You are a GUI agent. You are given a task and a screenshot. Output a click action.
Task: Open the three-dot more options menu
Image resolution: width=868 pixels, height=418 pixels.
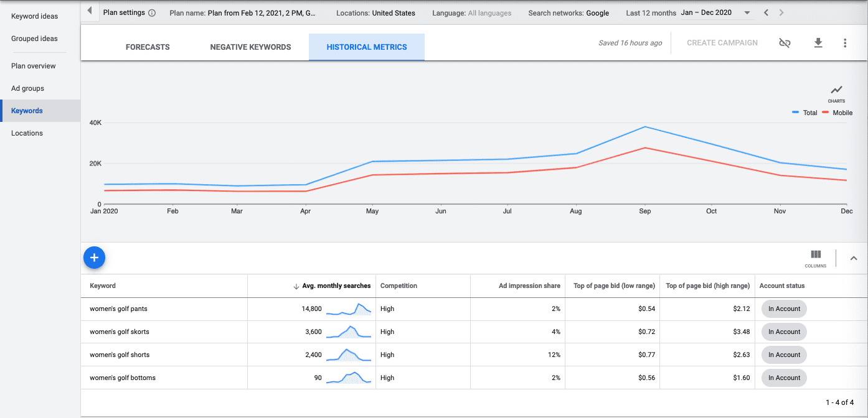click(845, 42)
